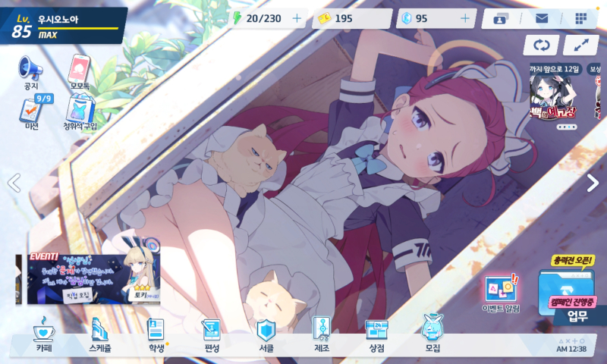Open the 모모톡 messenger icon
Viewport: 607px width, 364px height.
coord(80,70)
